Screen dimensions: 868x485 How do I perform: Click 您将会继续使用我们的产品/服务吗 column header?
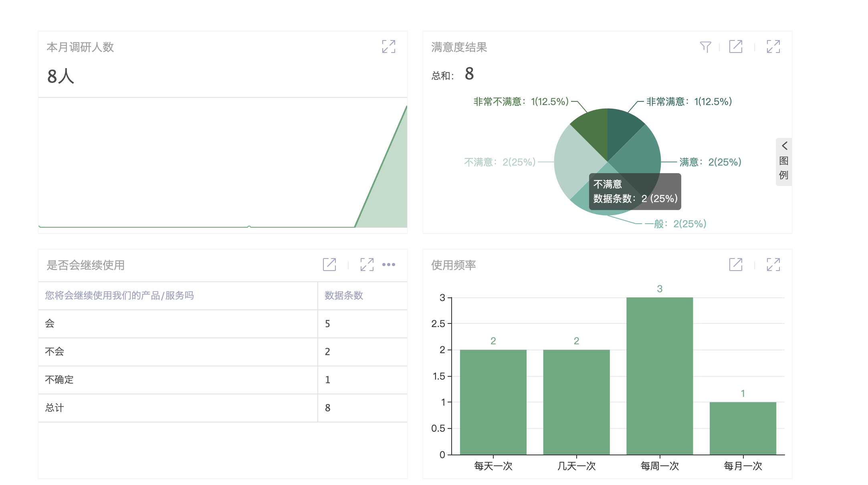click(x=119, y=295)
